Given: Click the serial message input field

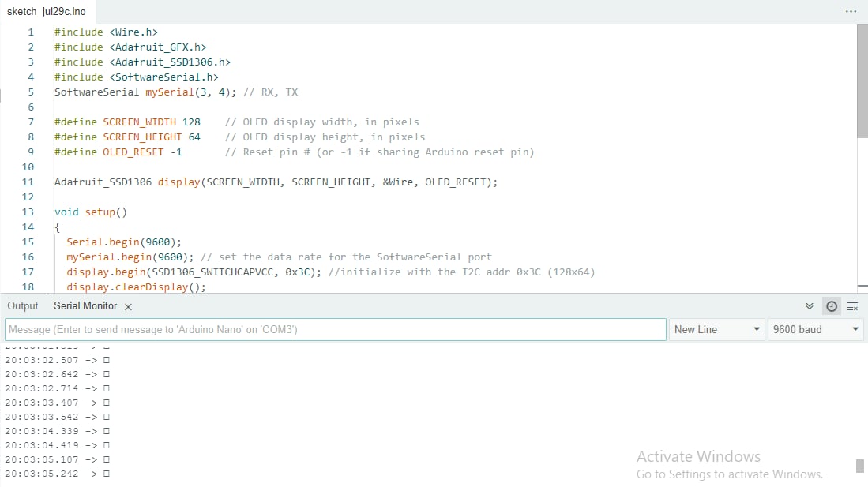Looking at the screenshot, I should point(336,329).
